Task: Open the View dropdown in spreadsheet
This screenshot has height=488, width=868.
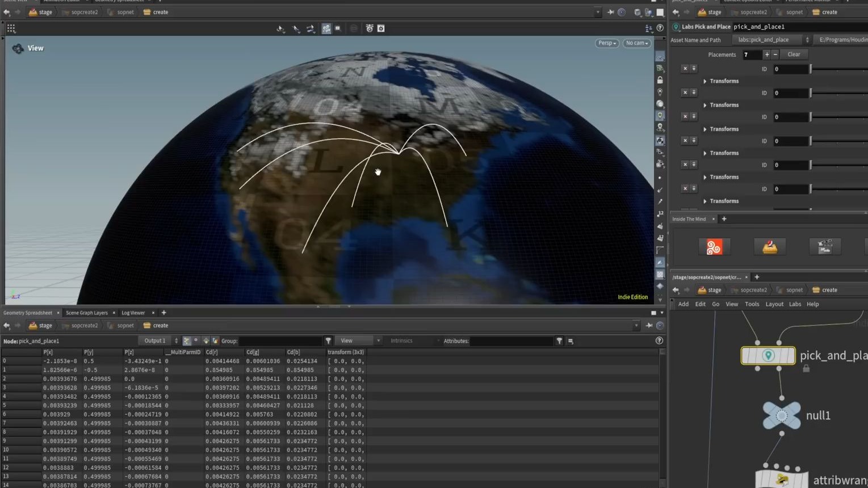Action: click(358, 341)
